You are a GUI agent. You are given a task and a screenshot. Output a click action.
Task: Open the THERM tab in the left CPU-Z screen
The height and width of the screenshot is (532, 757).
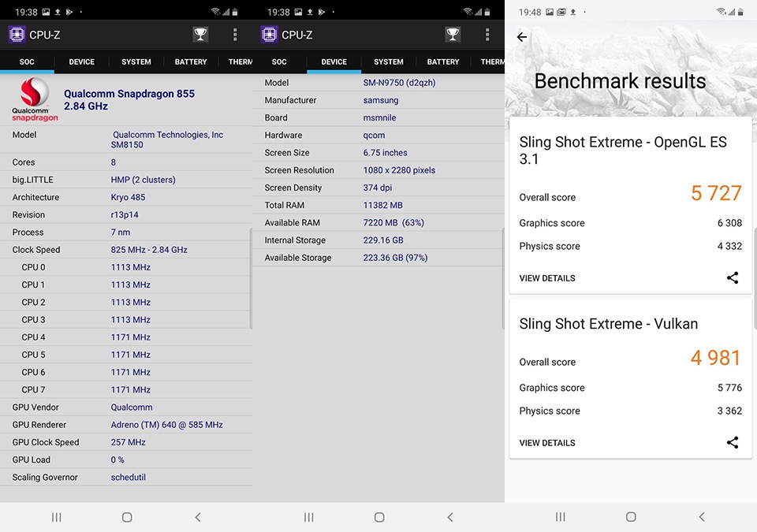point(236,61)
